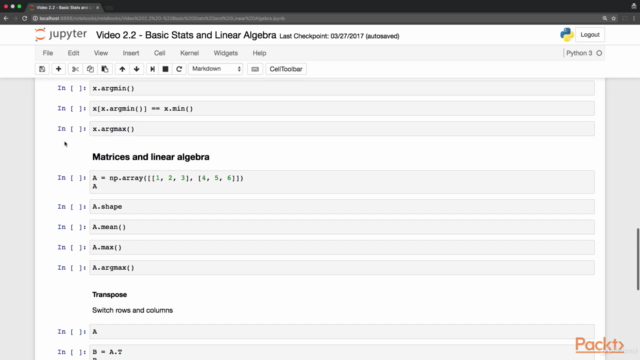The width and height of the screenshot is (640, 360).
Task: Select the x.argmax() code cell
Action: pyautogui.click(x=342, y=129)
